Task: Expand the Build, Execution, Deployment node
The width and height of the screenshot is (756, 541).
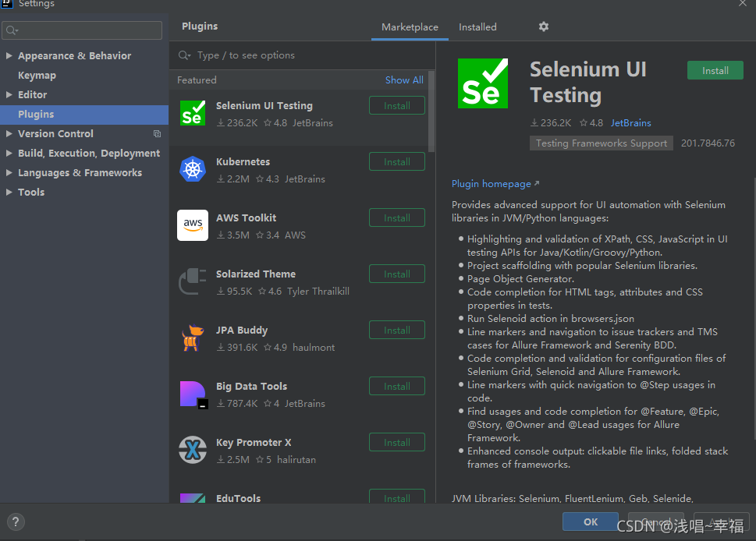Action: click(x=9, y=154)
